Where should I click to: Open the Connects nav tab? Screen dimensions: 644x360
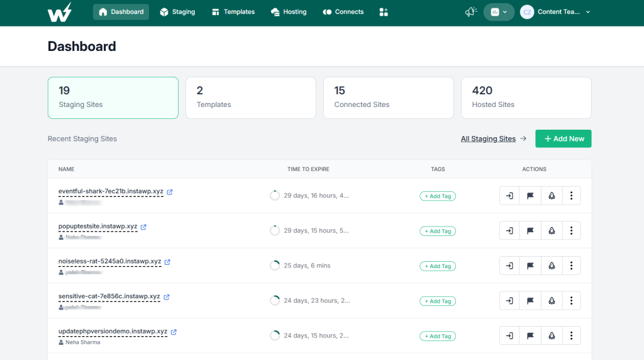(343, 12)
